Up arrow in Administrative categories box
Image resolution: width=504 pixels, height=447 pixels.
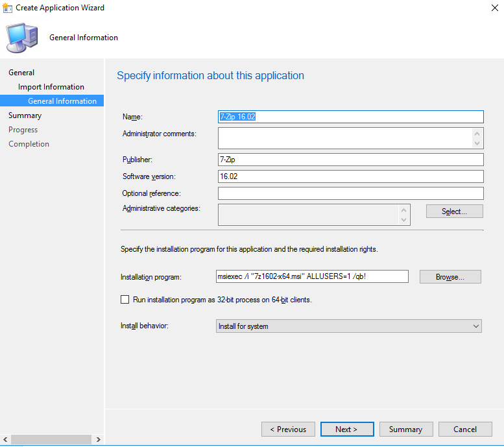[x=404, y=210]
